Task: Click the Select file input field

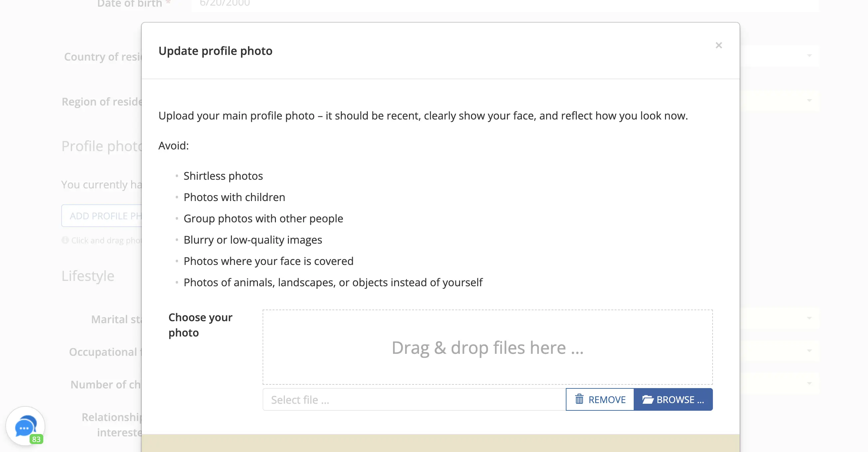Action: click(x=414, y=399)
